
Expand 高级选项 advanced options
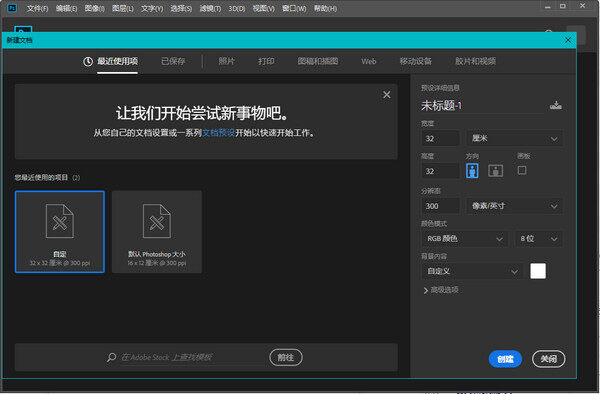pos(441,290)
